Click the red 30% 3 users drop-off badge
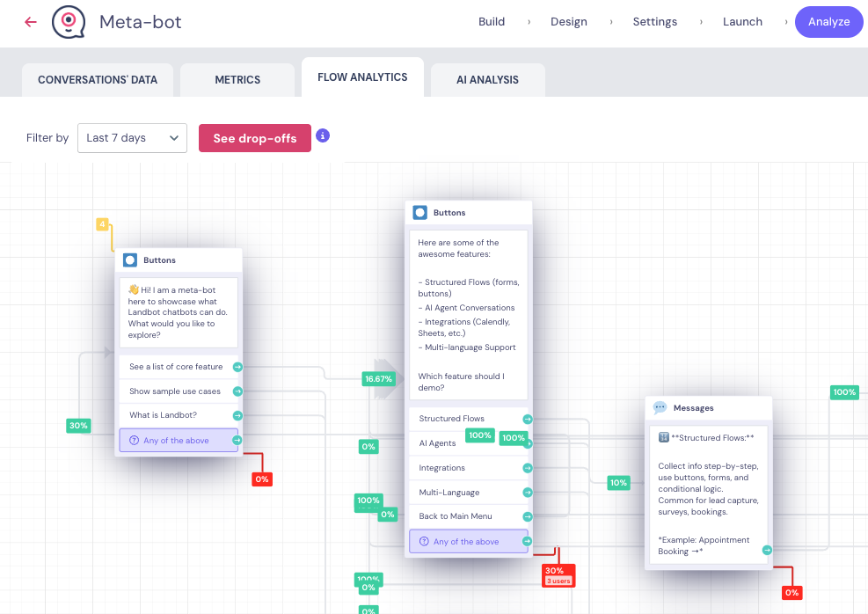Viewport: 868px width, 614px height. pos(558,575)
